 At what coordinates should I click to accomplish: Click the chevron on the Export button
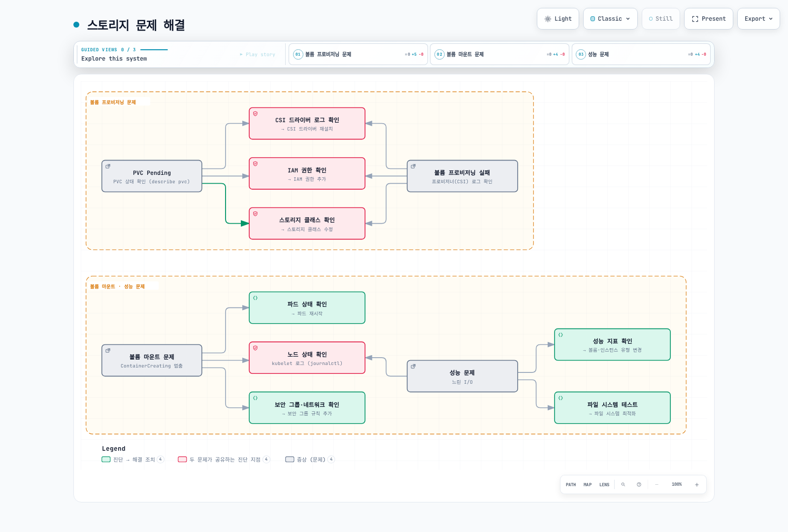(771, 19)
